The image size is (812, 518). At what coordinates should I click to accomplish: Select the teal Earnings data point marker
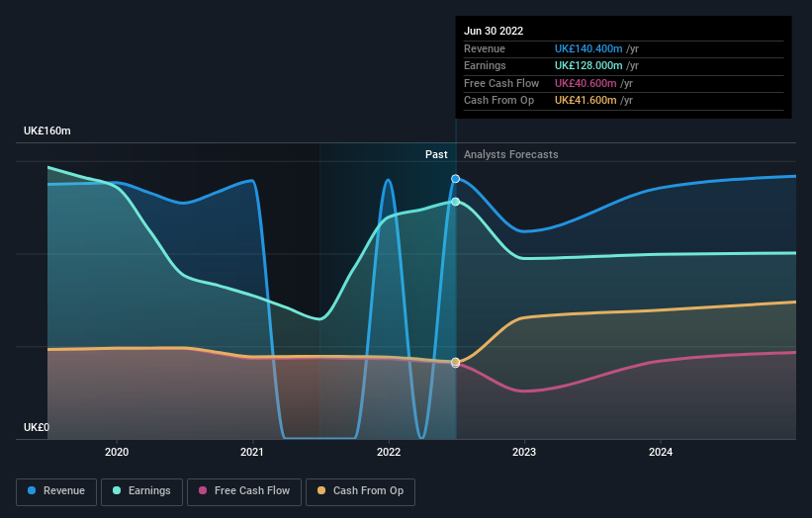point(455,202)
